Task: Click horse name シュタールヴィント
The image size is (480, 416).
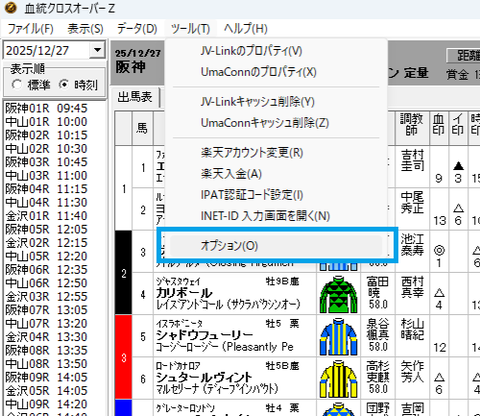Action: [x=204, y=378]
